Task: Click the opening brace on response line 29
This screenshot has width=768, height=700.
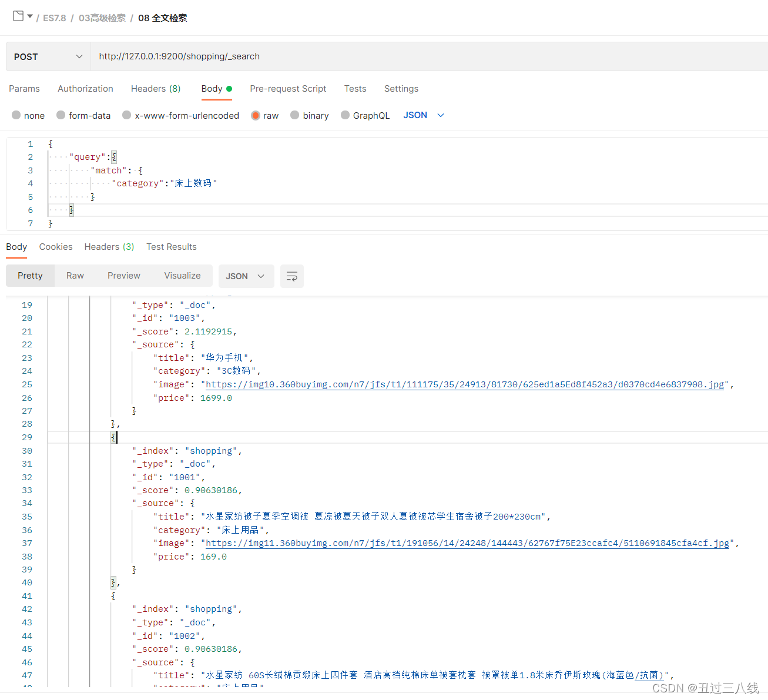Action: click(113, 437)
